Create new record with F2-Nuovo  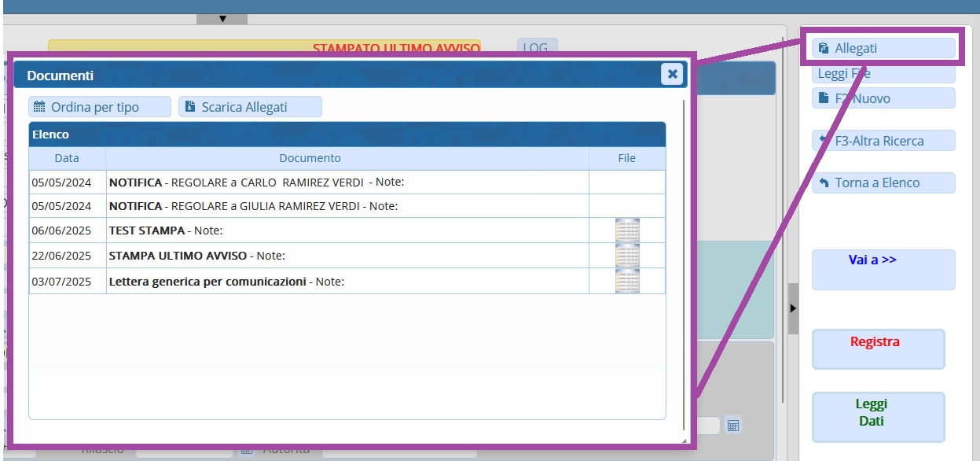point(883,98)
